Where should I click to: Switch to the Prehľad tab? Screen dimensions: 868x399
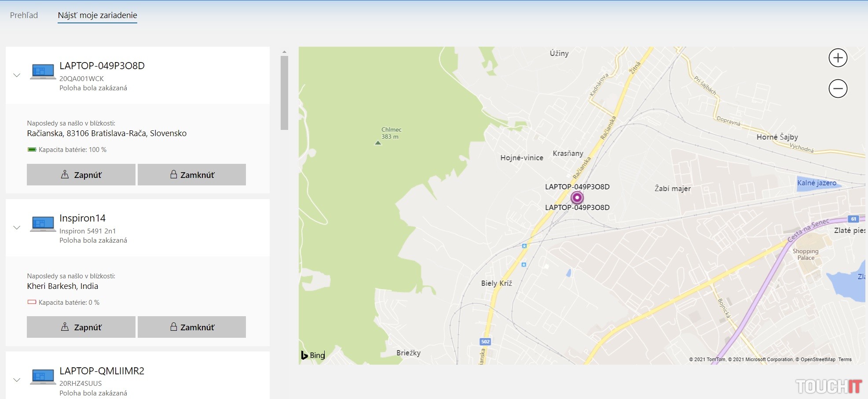(24, 15)
